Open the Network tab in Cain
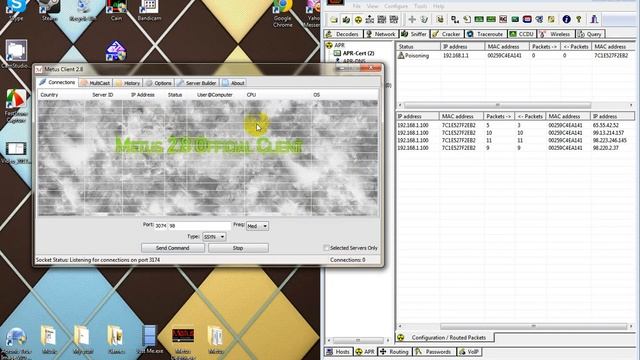 [380, 34]
